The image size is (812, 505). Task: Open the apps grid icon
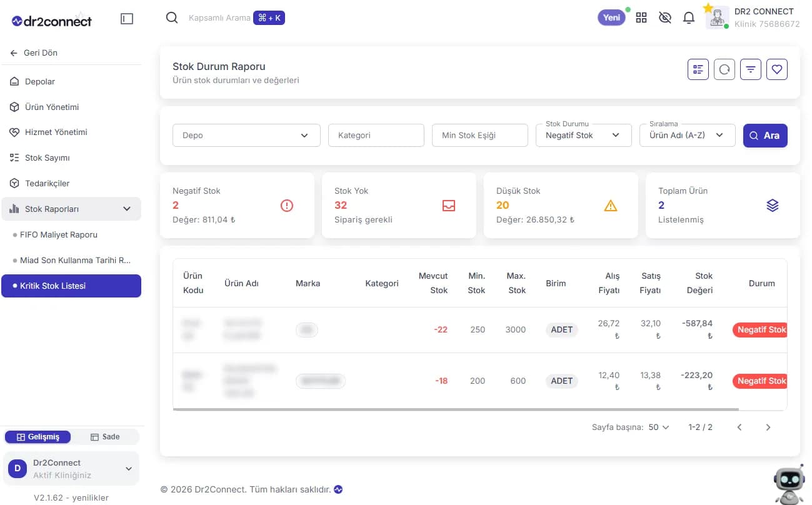point(641,17)
